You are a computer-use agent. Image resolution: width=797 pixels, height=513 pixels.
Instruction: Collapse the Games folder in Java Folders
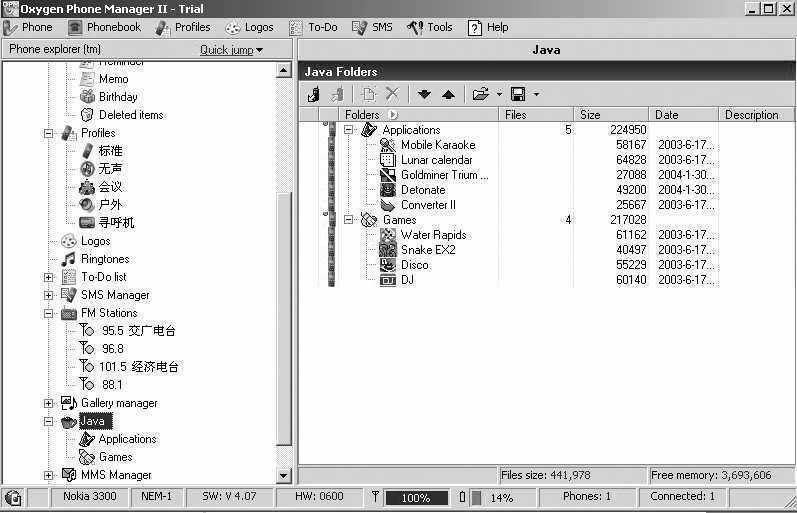(x=349, y=220)
